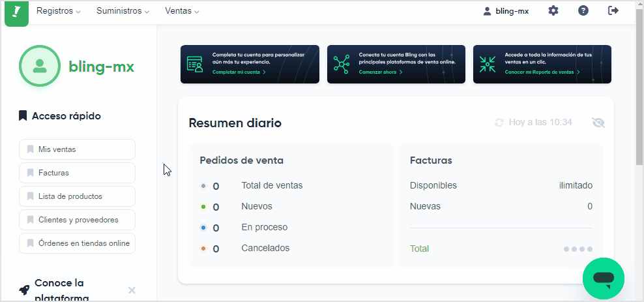This screenshot has width=644, height=302.
Task: Click the green Total label in Facturas
Action: [x=419, y=249]
